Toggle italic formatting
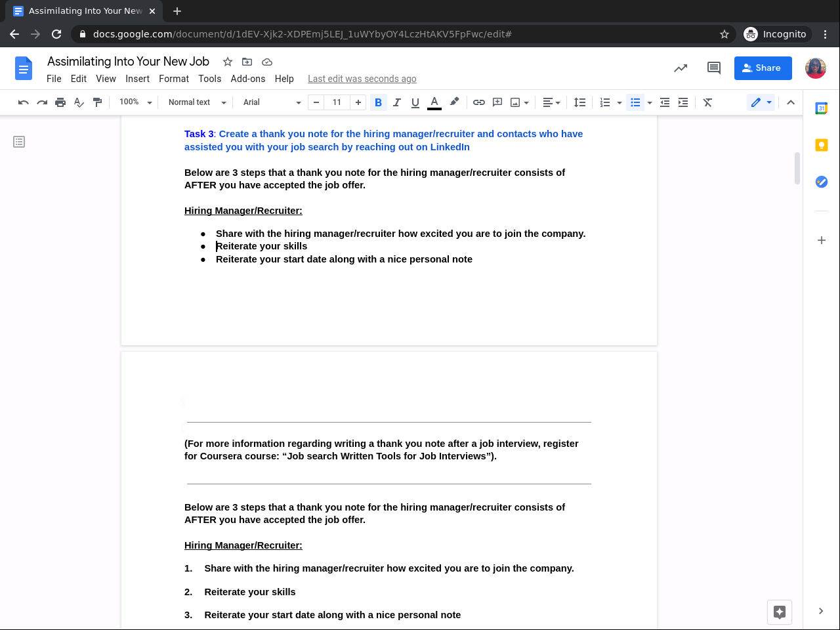Viewport: 840px width, 630px height. click(x=396, y=102)
